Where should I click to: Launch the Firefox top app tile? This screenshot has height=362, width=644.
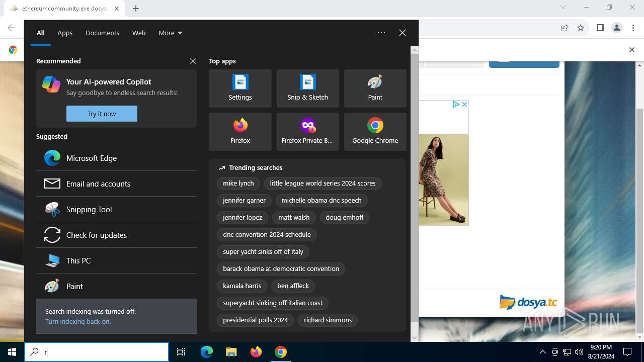pos(240,132)
